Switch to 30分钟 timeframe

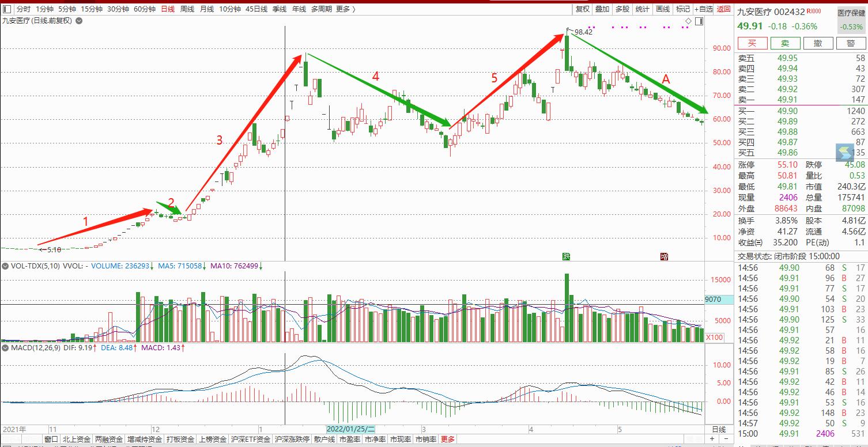[118, 9]
